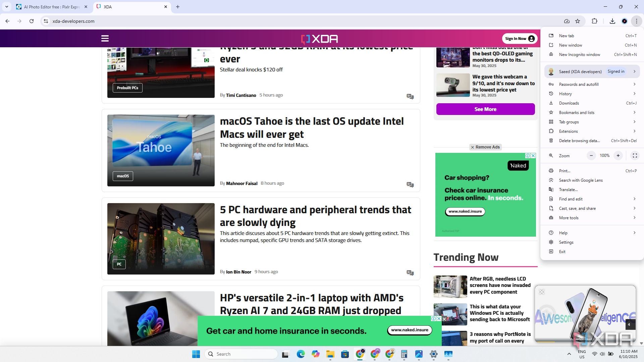Open Downloads from Chrome menu

pyautogui.click(x=592, y=103)
